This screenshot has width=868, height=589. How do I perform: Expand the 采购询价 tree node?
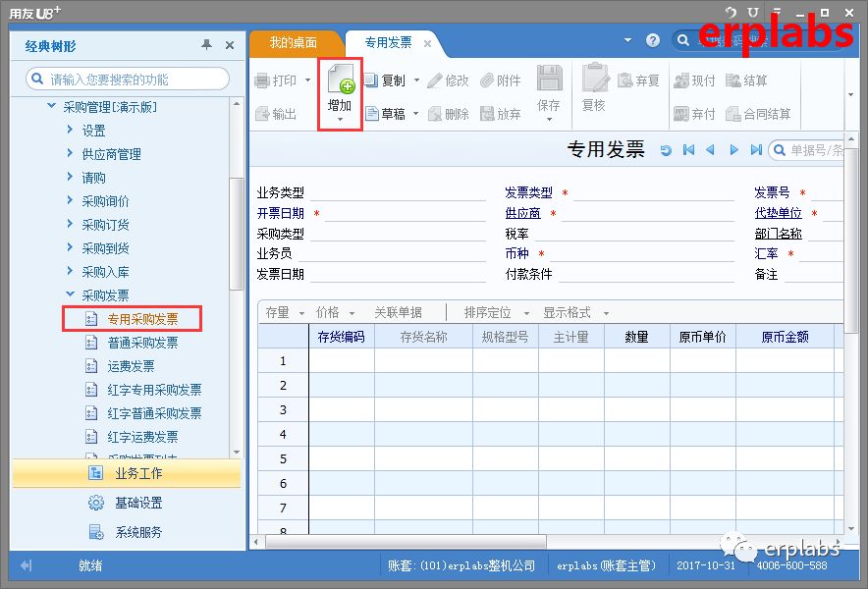point(70,200)
